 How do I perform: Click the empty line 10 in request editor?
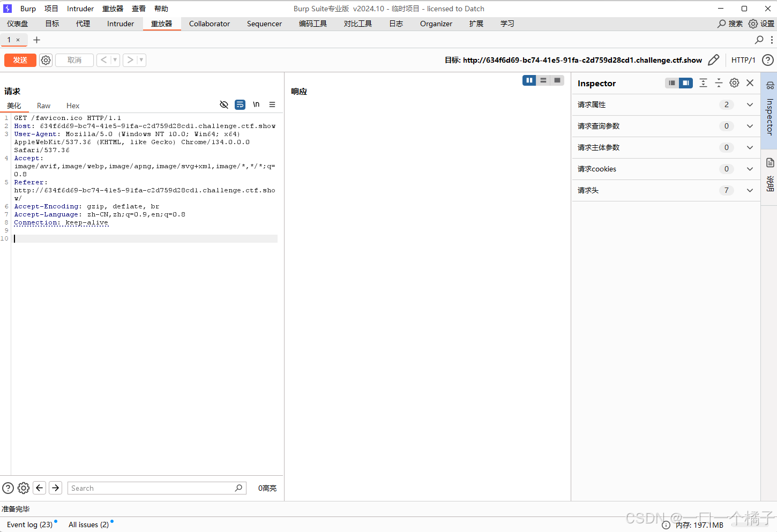(x=145, y=238)
